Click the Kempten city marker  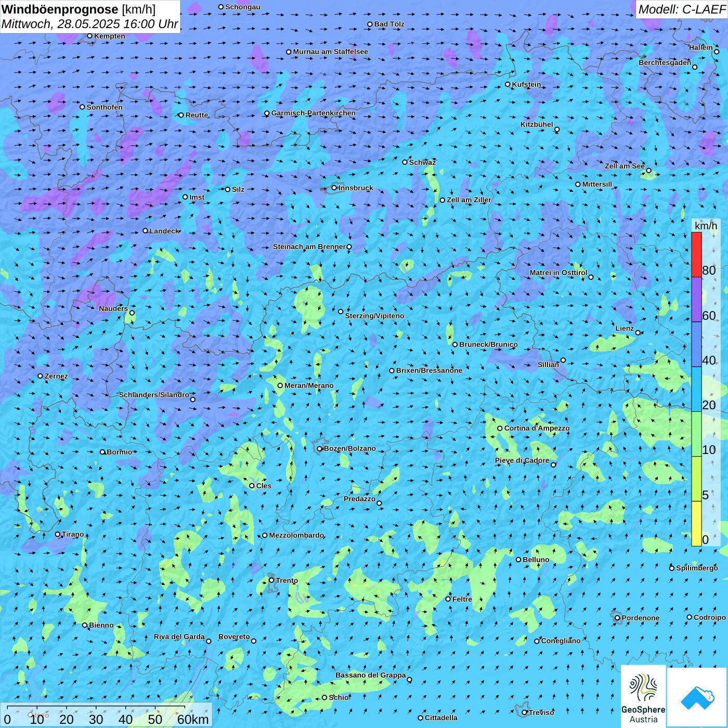pos(90,36)
